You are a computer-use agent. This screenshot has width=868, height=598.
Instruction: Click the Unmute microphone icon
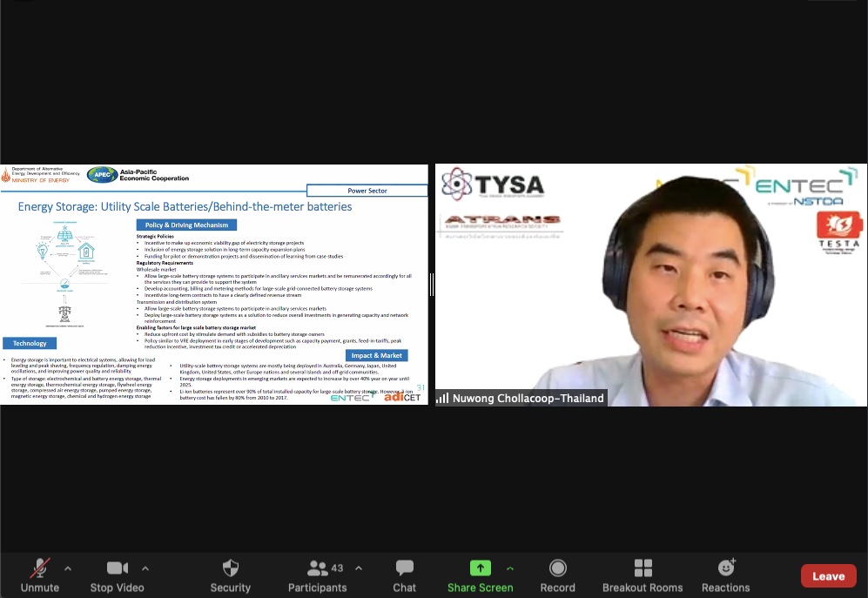pyautogui.click(x=40, y=568)
